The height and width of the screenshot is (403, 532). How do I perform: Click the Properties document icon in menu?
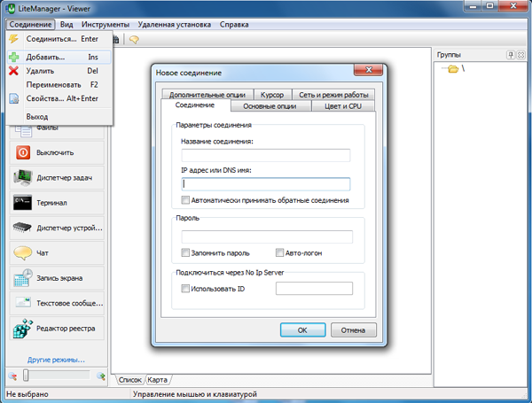[x=14, y=98]
